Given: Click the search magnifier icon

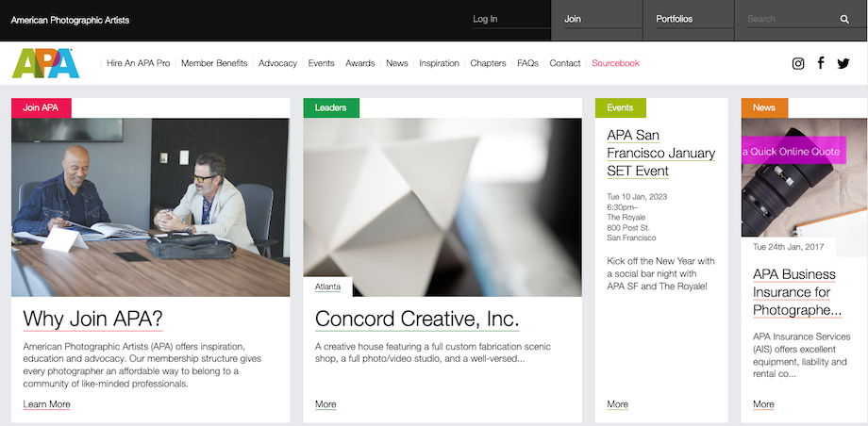Looking at the screenshot, I should [844, 20].
